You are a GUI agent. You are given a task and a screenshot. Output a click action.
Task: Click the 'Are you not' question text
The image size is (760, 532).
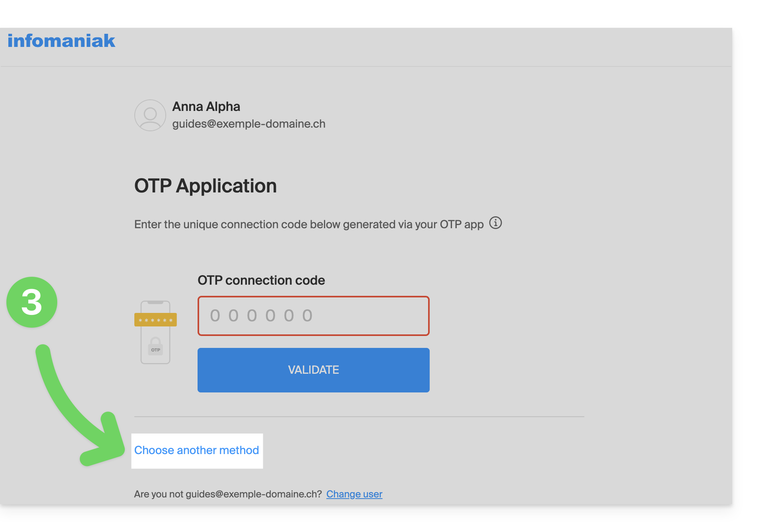[228, 494]
